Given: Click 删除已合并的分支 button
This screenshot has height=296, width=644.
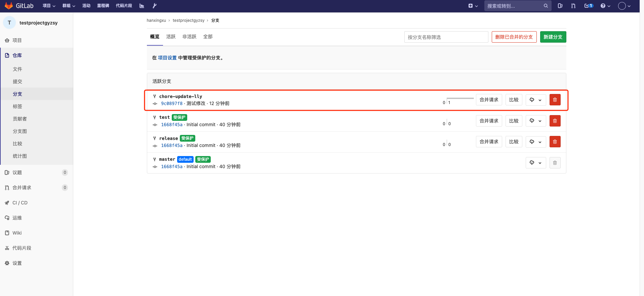Looking at the screenshot, I should [514, 37].
